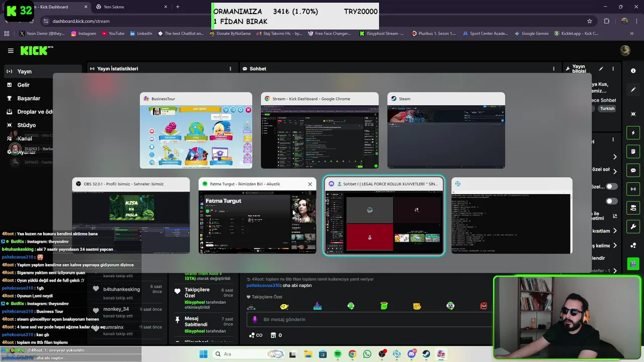
Task: Open the Instagram bookmark
Action: pyautogui.click(x=84, y=34)
